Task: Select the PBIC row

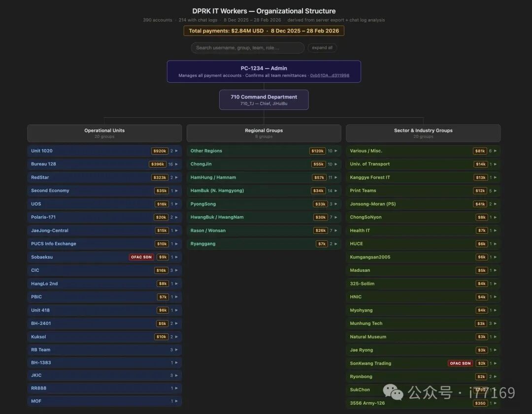Action: pos(104,297)
